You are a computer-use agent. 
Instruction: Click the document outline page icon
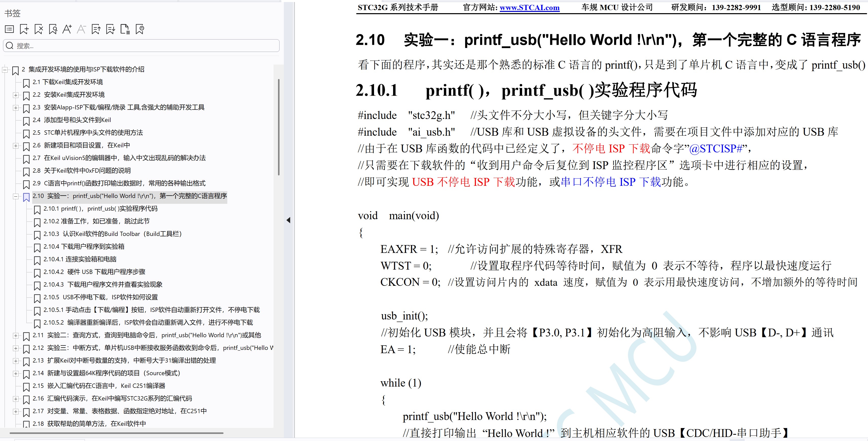coord(125,30)
